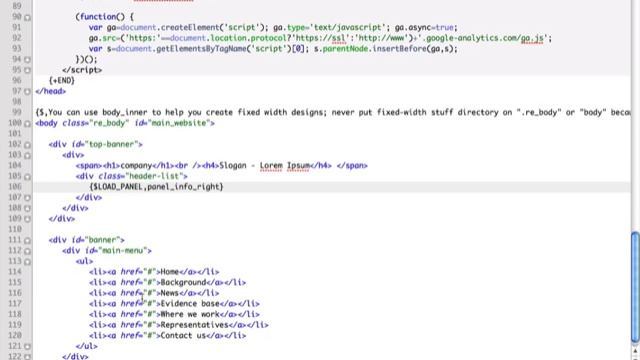Click the vertical scrollbar thumb
The height and width of the screenshot is (360, 640).
[x=635, y=287]
